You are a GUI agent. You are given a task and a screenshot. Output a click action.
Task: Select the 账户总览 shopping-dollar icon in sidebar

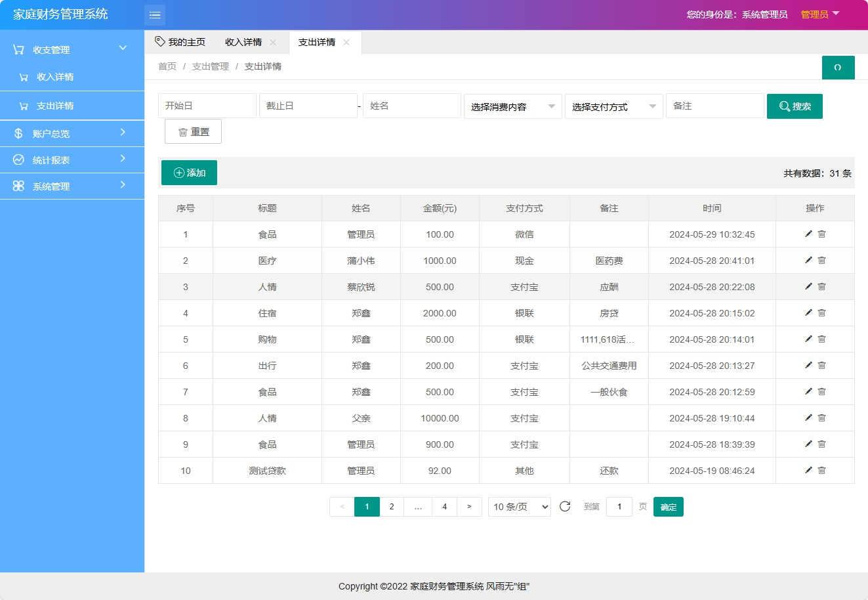click(18, 133)
